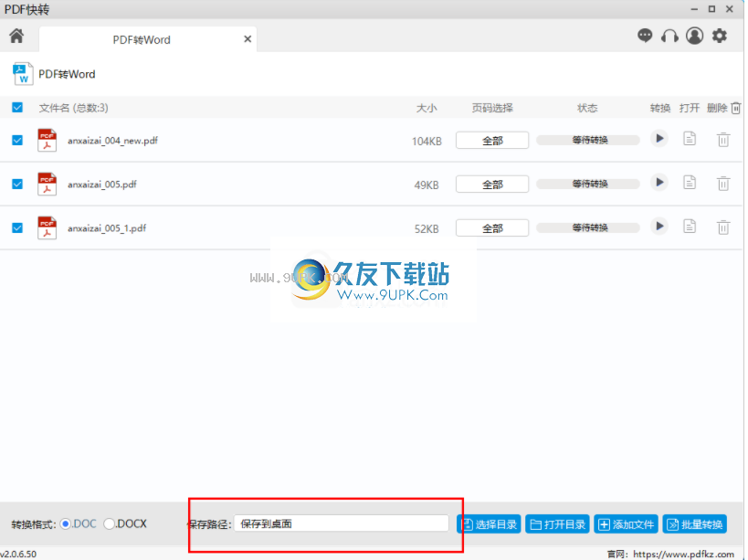The width and height of the screenshot is (748, 560).
Task: Click the 文件名 column header
Action: coord(73,109)
